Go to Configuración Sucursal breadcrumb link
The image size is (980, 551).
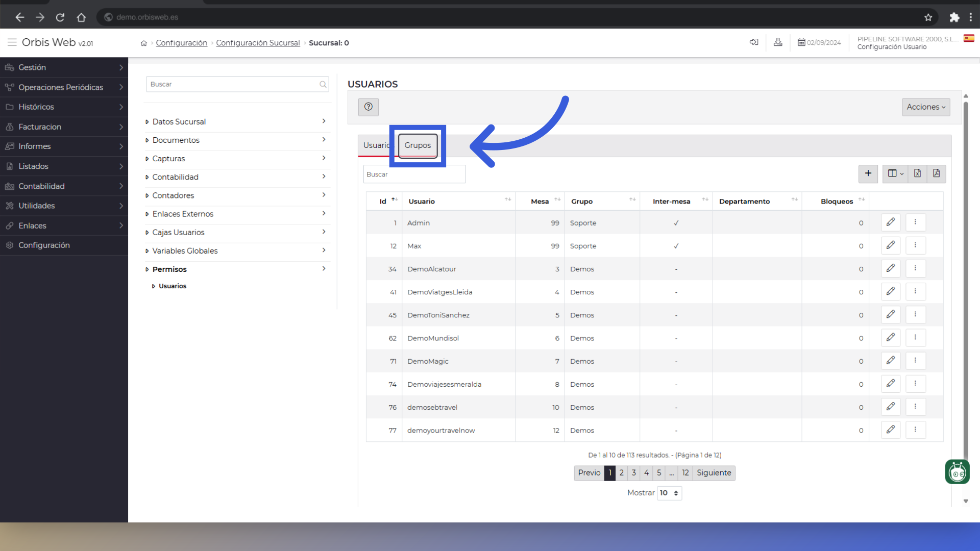click(258, 43)
